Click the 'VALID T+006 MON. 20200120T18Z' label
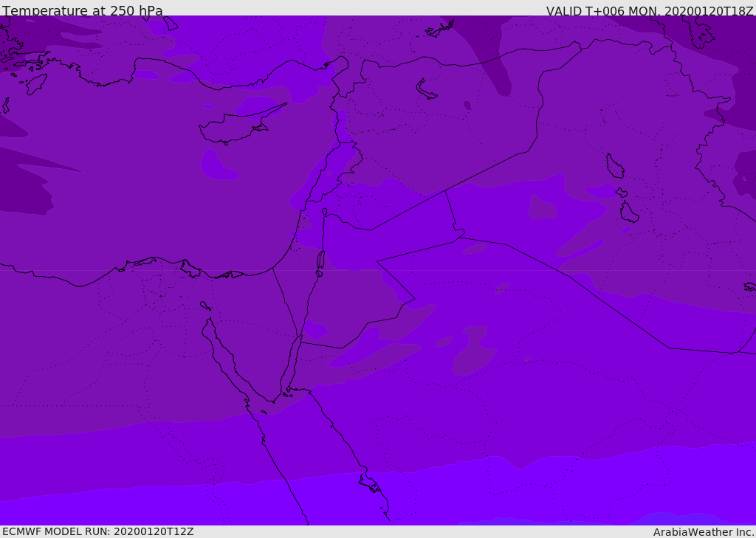This screenshot has width=756, height=538. [650, 10]
